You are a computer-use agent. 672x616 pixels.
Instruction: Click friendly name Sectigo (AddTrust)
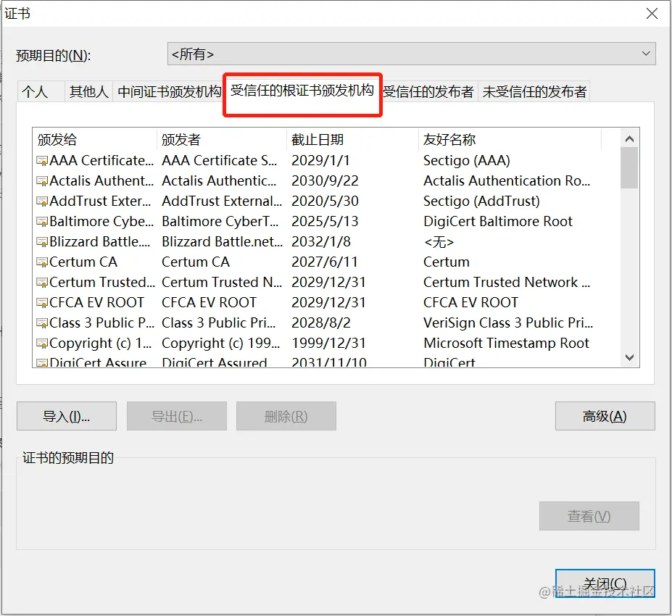click(x=482, y=201)
